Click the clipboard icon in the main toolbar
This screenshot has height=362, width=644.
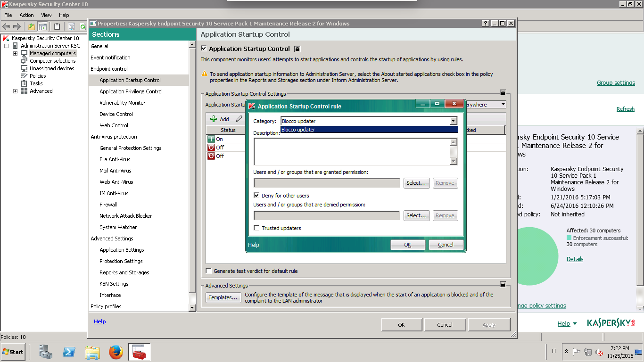click(x=57, y=26)
